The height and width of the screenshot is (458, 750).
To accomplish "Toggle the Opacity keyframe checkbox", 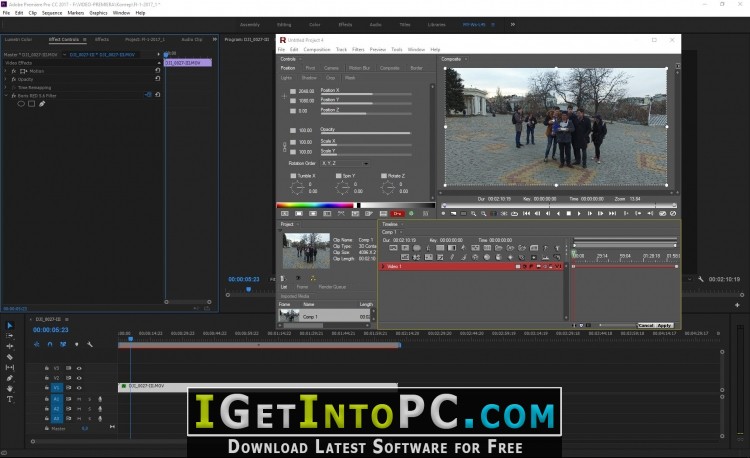I will point(293,131).
